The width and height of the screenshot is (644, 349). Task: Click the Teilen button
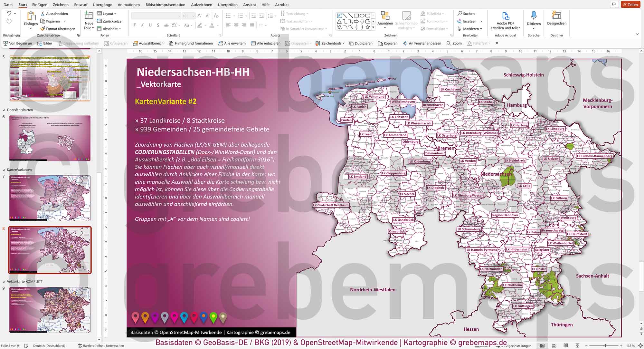click(x=630, y=5)
